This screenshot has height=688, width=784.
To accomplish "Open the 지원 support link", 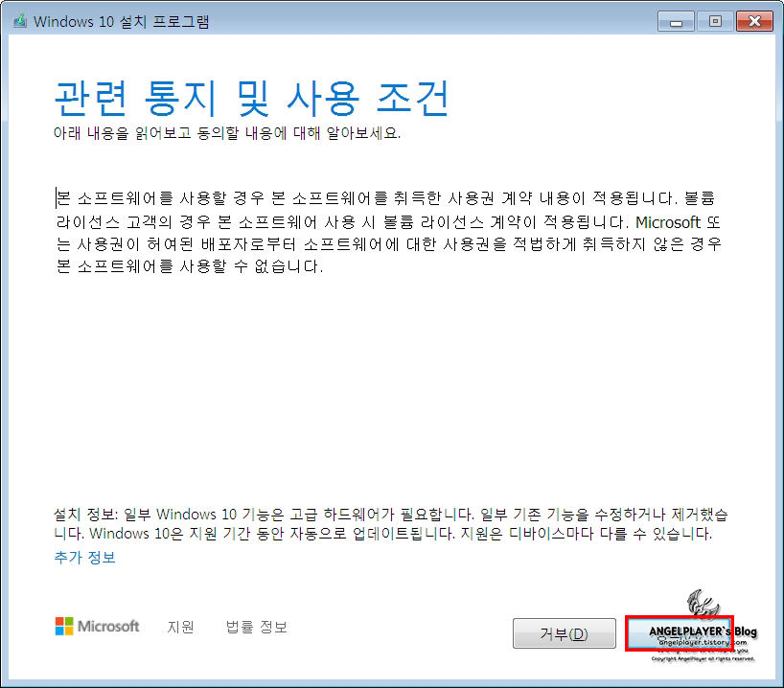I will pyautogui.click(x=180, y=627).
